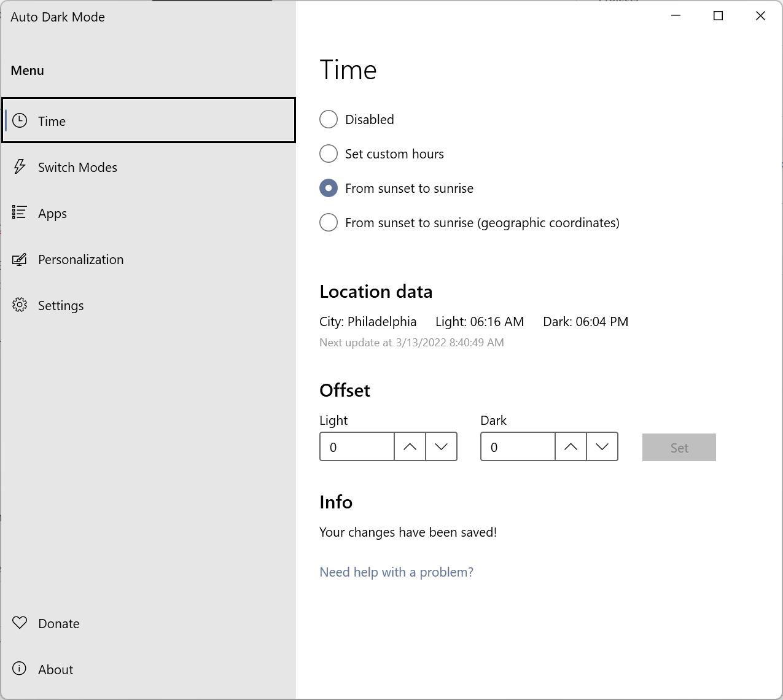783x700 pixels.
Task: Click inside the Light offset input field
Action: coord(356,446)
